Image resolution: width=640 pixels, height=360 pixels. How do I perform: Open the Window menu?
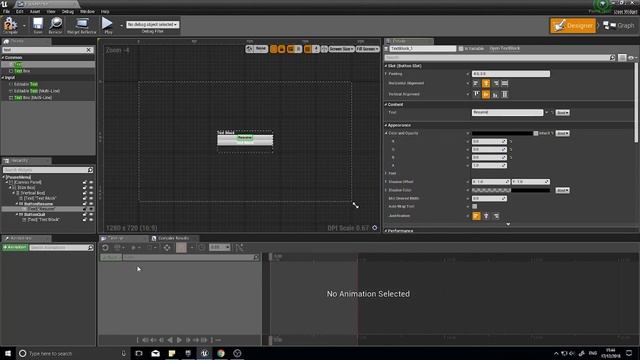(x=87, y=11)
